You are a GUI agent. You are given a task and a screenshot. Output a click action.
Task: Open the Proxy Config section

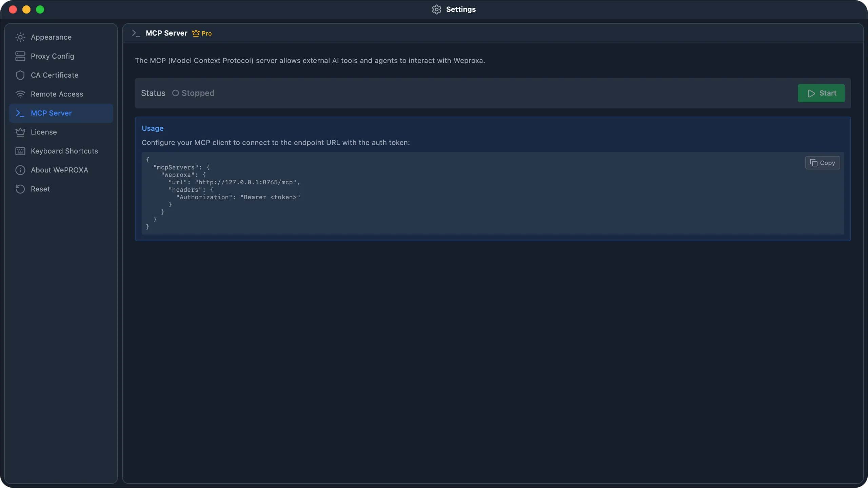(61, 56)
